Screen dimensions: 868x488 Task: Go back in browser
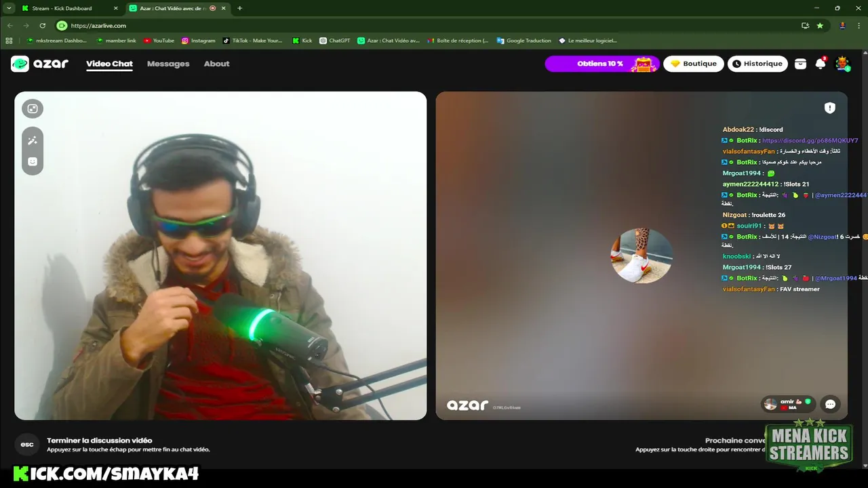click(9, 25)
